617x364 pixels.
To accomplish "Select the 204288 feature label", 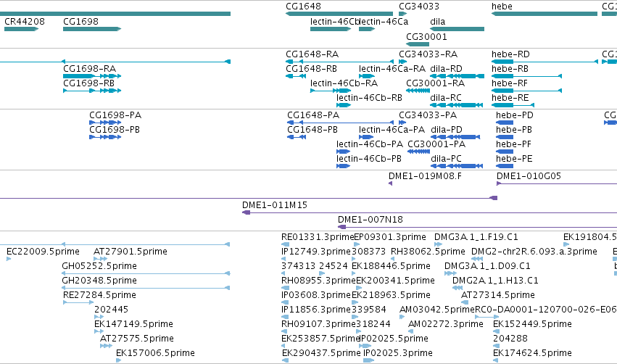I will click(x=510, y=339).
